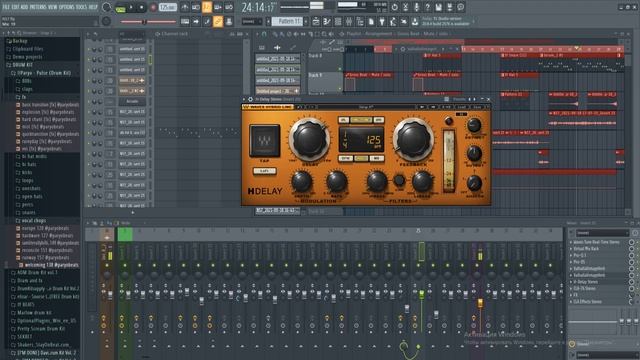The image size is (640, 360).
Task: Toggle the overdub recording icon
Action: [218, 7]
